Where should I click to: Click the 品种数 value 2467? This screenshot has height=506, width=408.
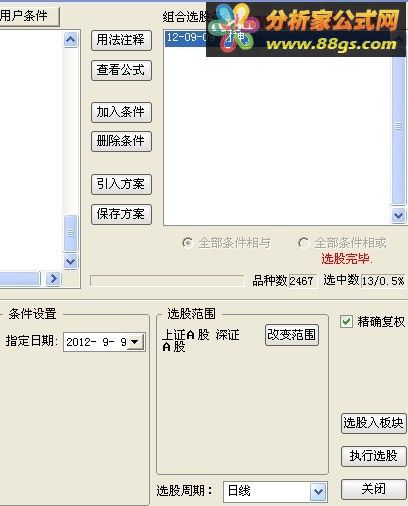pyautogui.click(x=303, y=281)
